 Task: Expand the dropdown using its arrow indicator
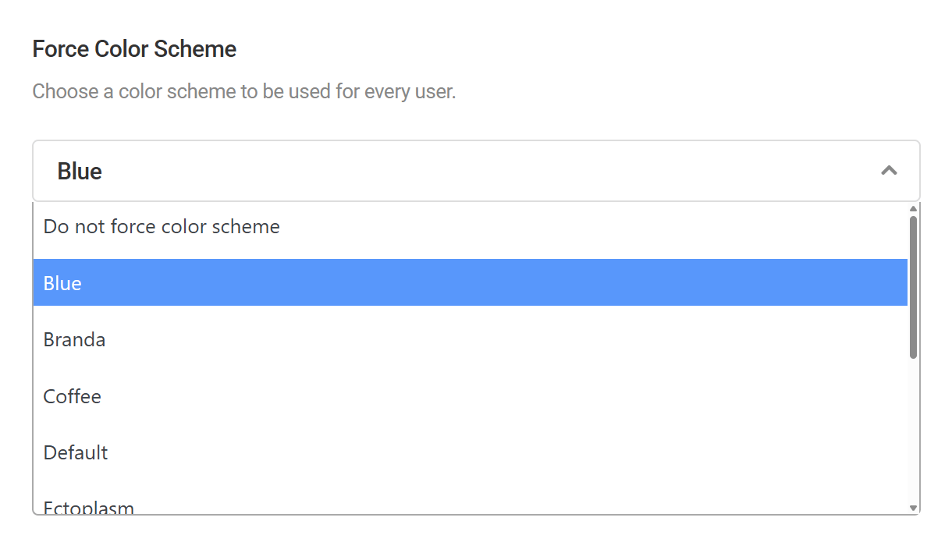pyautogui.click(x=889, y=170)
